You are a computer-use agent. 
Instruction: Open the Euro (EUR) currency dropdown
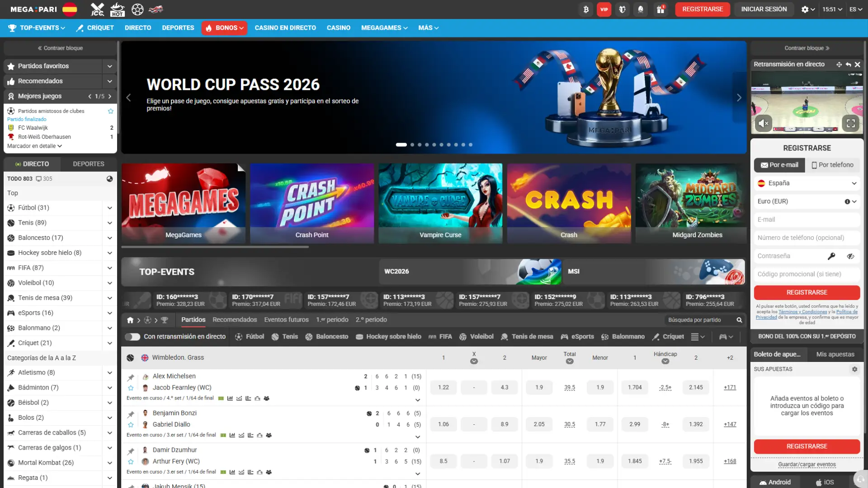(x=807, y=202)
